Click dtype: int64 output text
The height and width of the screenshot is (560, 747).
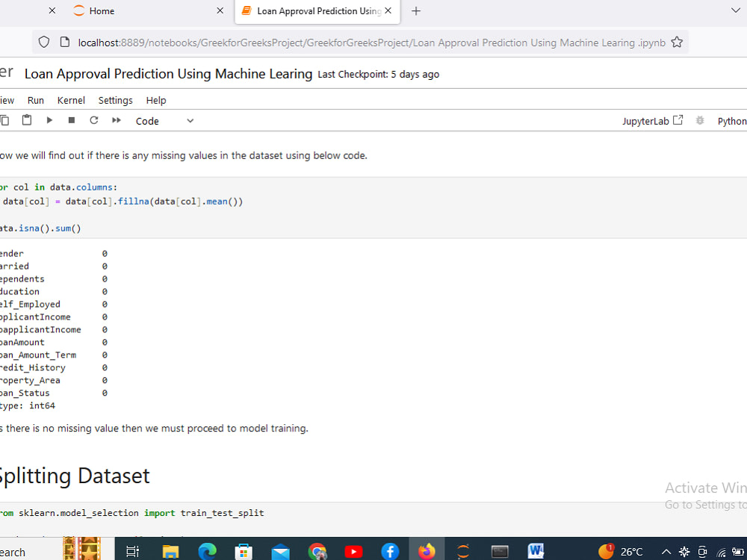[28, 405]
